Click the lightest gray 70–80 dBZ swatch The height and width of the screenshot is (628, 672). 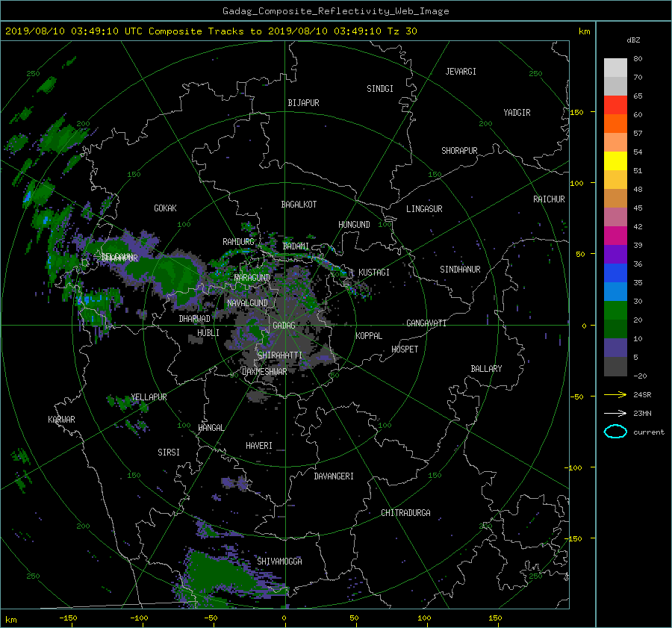tap(615, 68)
